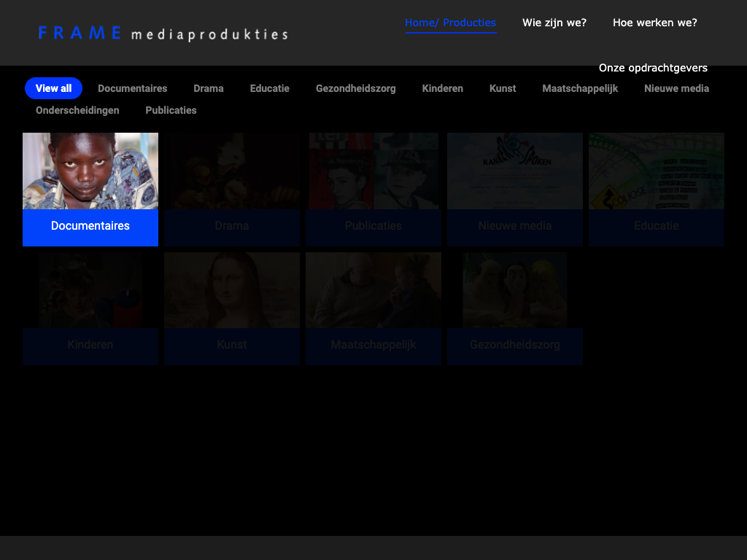Go to Wie zijn we? page
The height and width of the screenshot is (560, 747).
pos(554,23)
